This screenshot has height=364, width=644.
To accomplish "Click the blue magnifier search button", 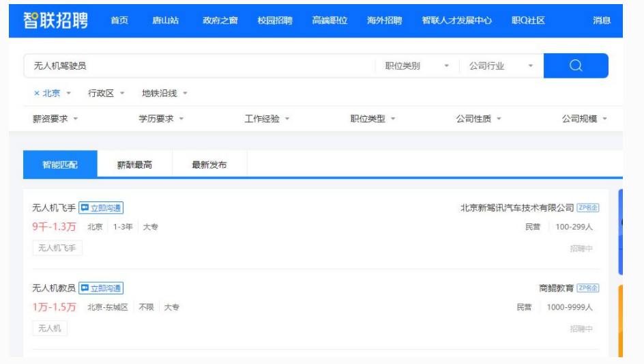I will [x=576, y=66].
